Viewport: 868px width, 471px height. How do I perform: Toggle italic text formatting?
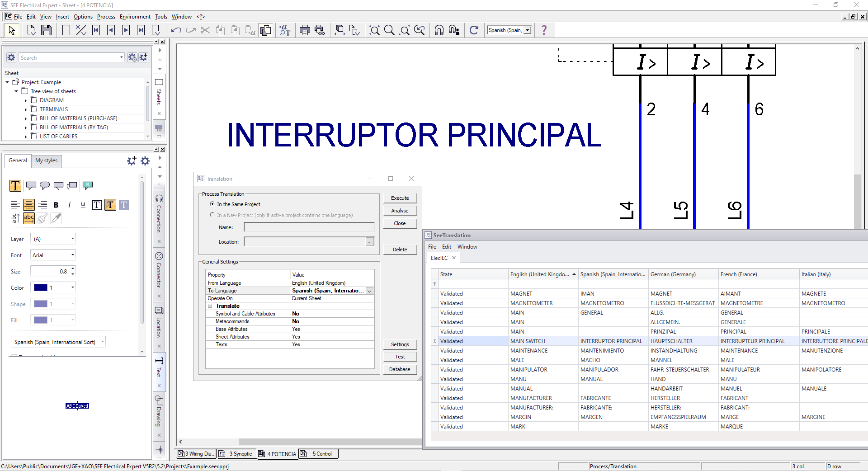point(70,205)
